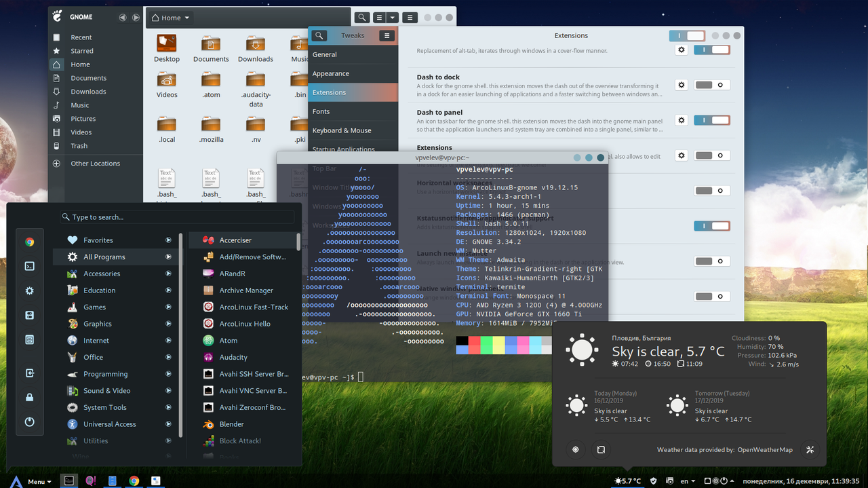Expand the Favorites submenu arrow
The image size is (868, 488).
coord(168,240)
